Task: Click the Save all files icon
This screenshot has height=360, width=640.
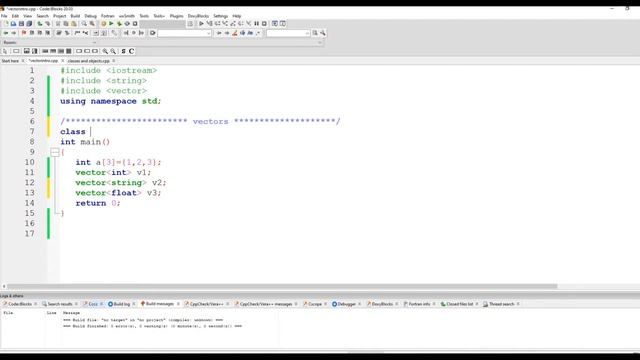Action: pyautogui.click(x=29, y=24)
